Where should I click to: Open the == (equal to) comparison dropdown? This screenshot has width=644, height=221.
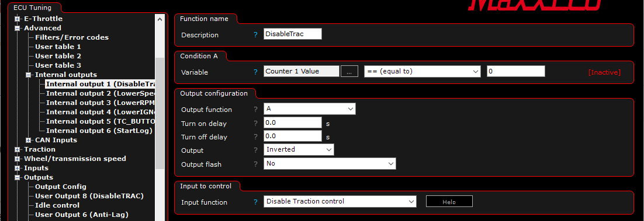point(422,71)
